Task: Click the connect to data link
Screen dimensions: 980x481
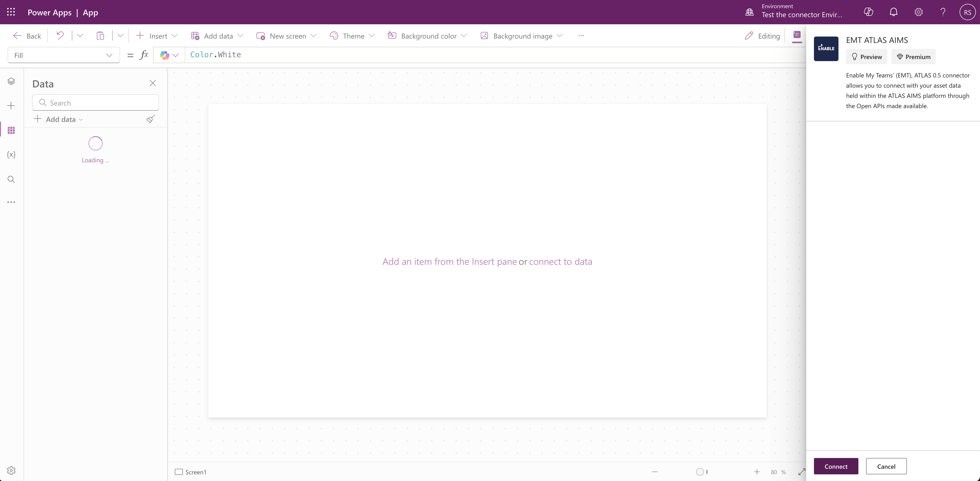Action: 560,261
